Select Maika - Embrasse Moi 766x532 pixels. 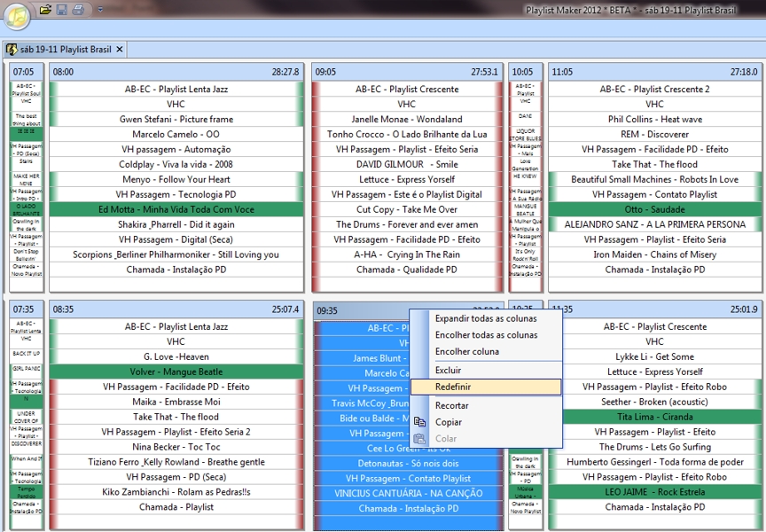click(x=176, y=402)
